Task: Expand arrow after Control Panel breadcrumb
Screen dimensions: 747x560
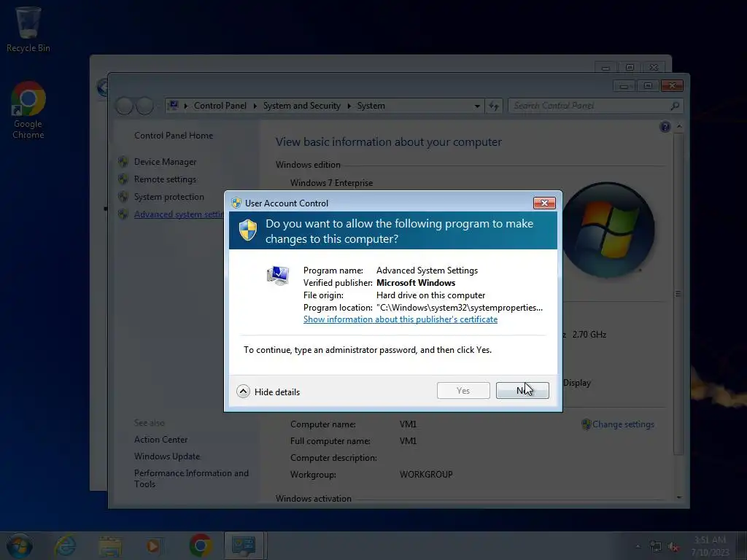Action: pyautogui.click(x=255, y=106)
